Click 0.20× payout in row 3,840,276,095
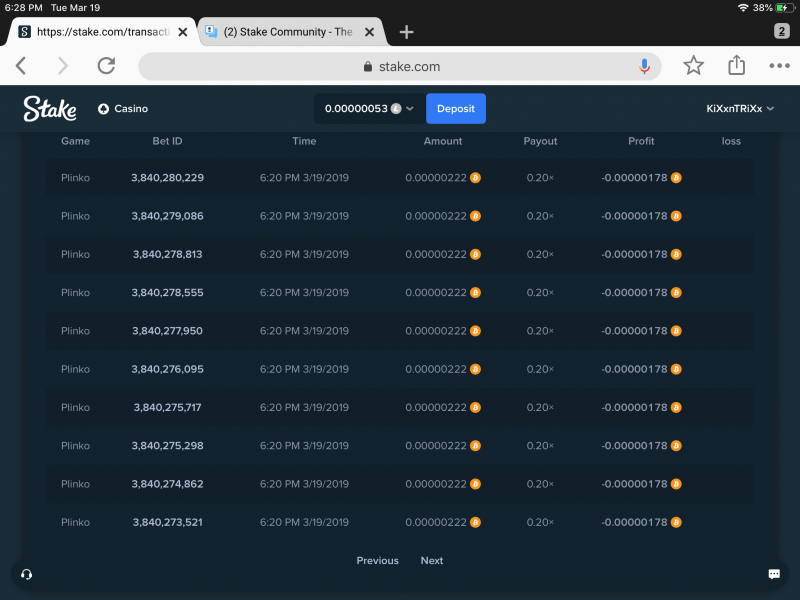 tap(540, 369)
